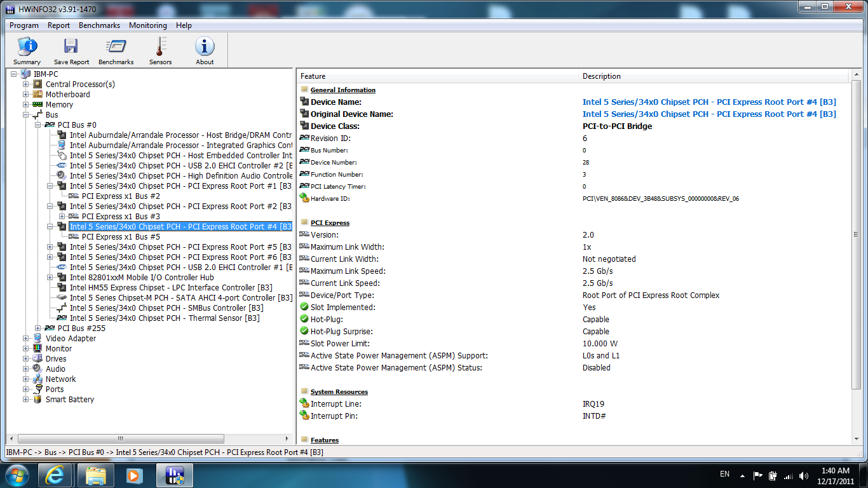Image resolution: width=868 pixels, height=488 pixels.
Task: Select the SATA AHCI 4-port Controller entry
Action: tap(180, 297)
